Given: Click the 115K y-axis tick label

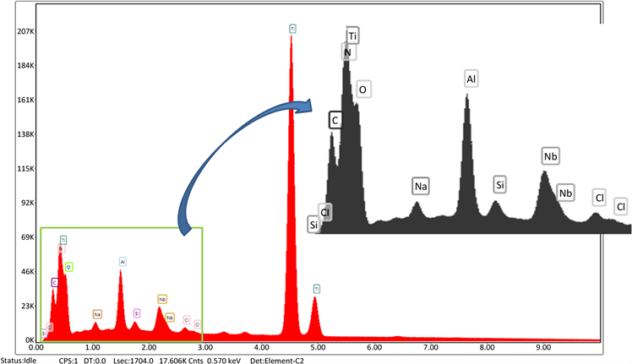Looking at the screenshot, I should (26, 169).
